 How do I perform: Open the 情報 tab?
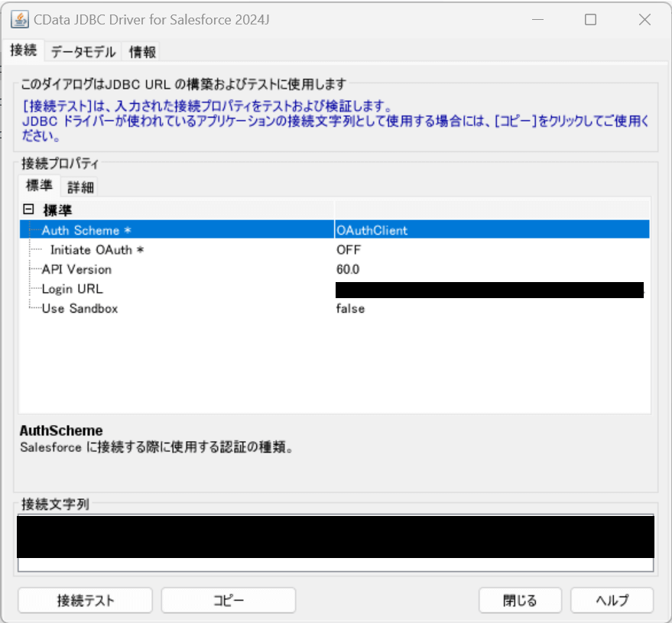click(142, 52)
